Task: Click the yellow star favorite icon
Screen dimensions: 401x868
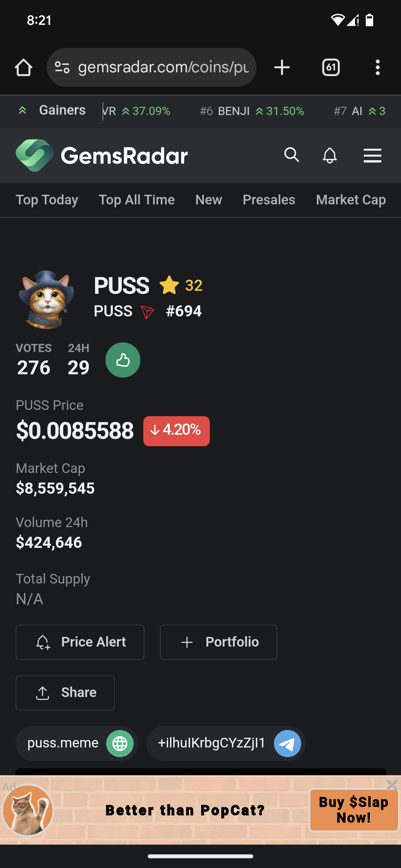Action: coord(169,285)
